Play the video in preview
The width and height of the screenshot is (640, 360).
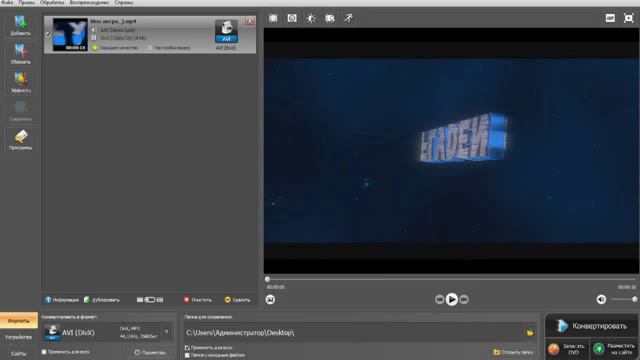(x=452, y=300)
